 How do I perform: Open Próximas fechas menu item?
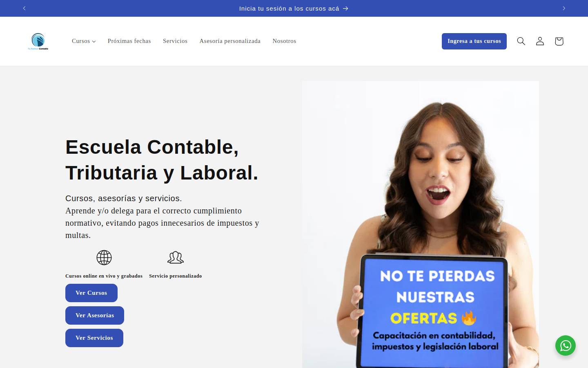pos(129,41)
